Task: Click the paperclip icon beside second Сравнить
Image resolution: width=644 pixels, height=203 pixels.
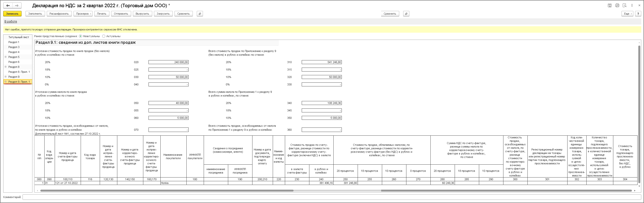Action: pos(406,14)
